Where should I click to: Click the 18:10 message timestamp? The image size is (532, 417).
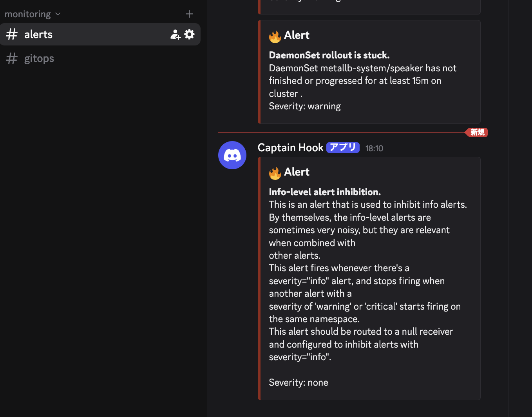point(374,149)
